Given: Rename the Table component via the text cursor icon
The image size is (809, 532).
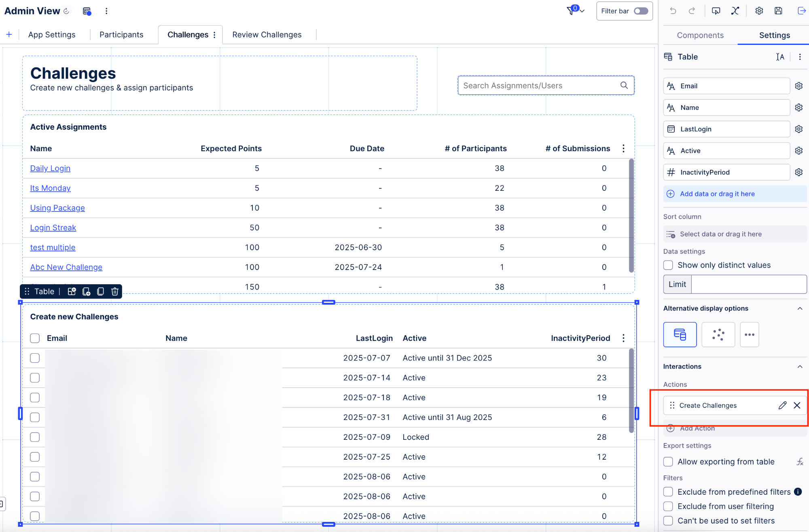Looking at the screenshot, I should [x=780, y=57].
